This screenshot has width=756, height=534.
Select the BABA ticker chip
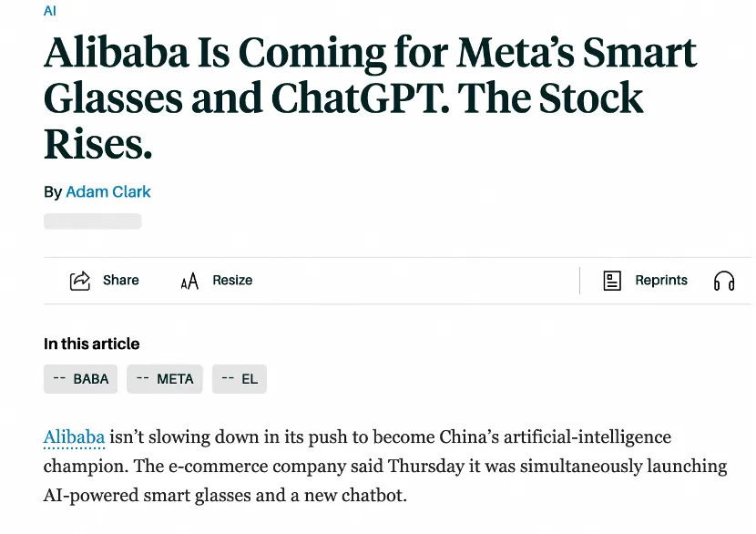[81, 379]
